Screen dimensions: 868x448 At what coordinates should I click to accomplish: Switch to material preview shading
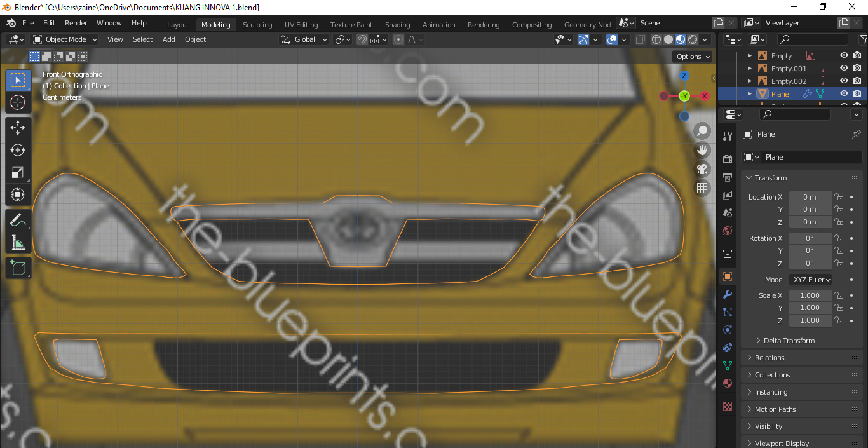click(x=681, y=39)
